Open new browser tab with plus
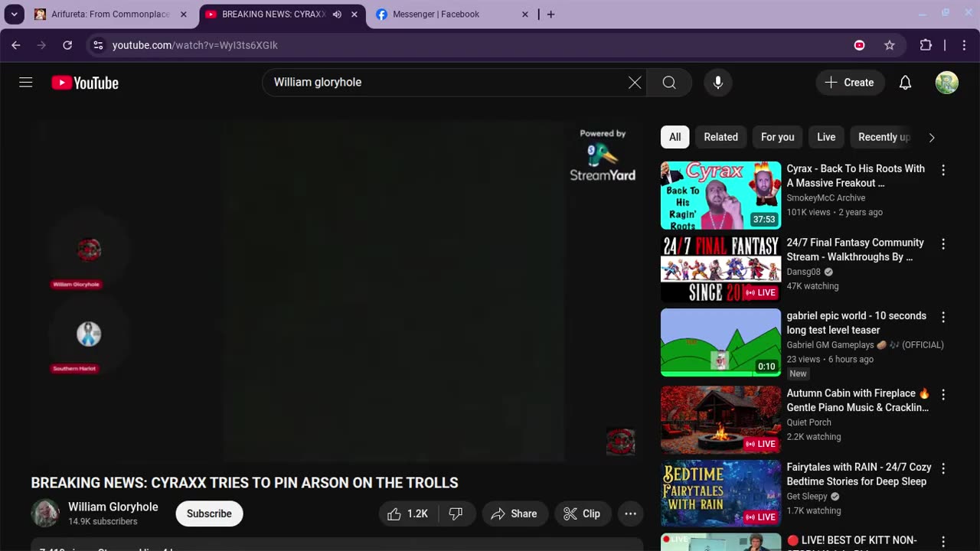This screenshot has height=551, width=980. click(x=550, y=15)
